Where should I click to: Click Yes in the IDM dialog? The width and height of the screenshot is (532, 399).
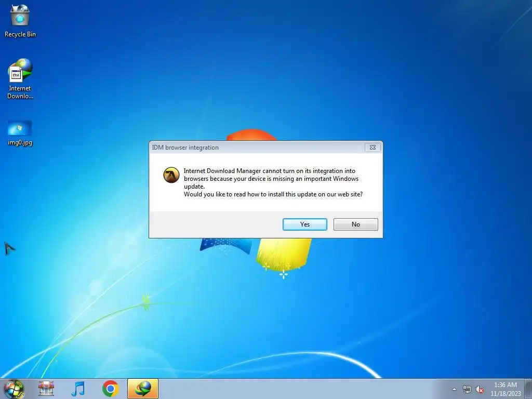click(x=304, y=224)
